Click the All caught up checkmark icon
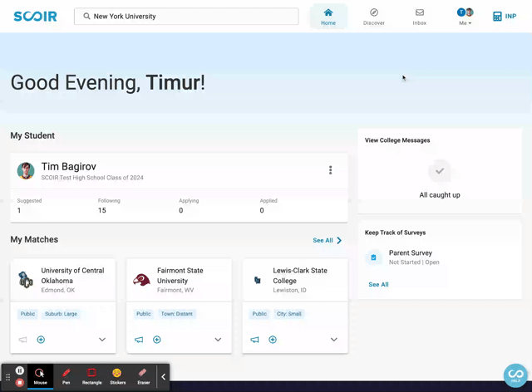 [x=440, y=170]
